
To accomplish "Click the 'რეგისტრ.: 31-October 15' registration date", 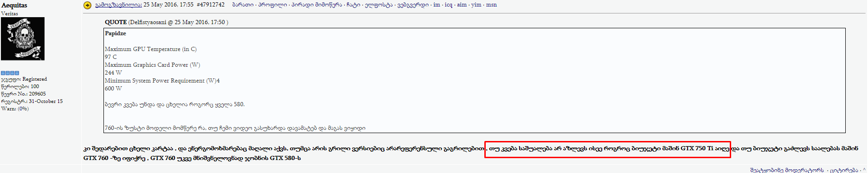I will [x=32, y=101].
